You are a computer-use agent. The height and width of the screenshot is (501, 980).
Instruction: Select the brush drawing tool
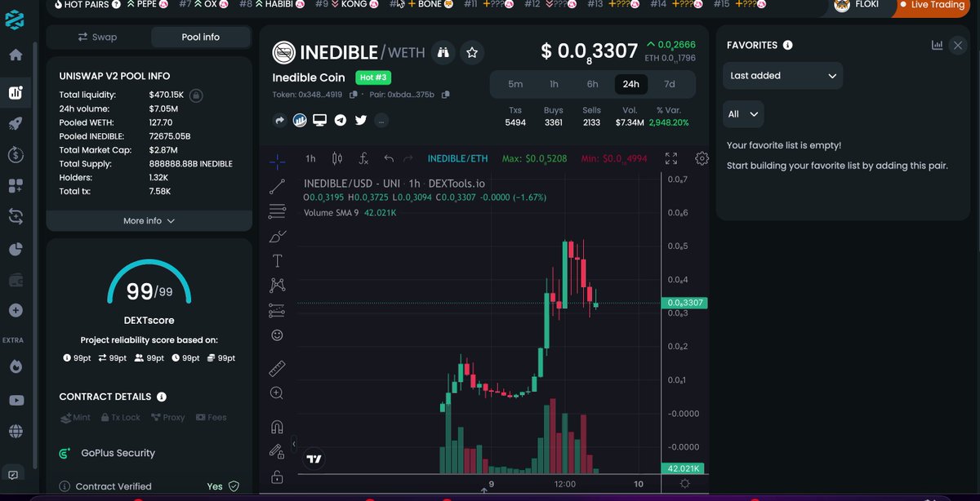tap(277, 237)
